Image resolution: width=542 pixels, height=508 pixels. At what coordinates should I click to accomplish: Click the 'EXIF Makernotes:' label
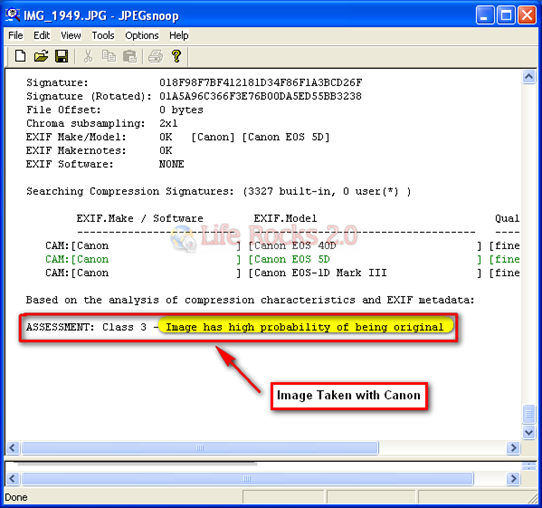(76, 151)
